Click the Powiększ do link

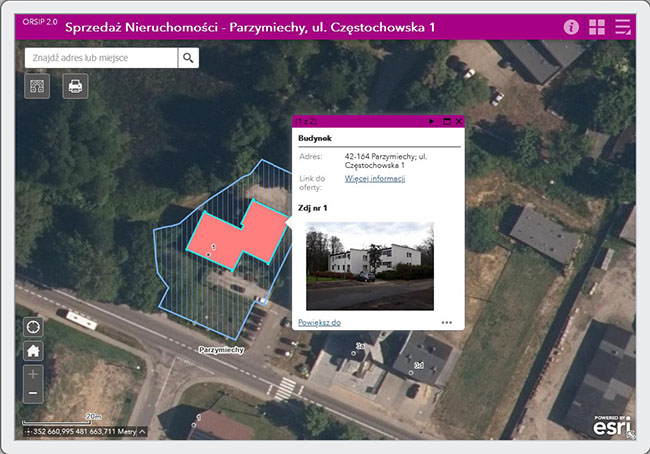click(x=319, y=323)
